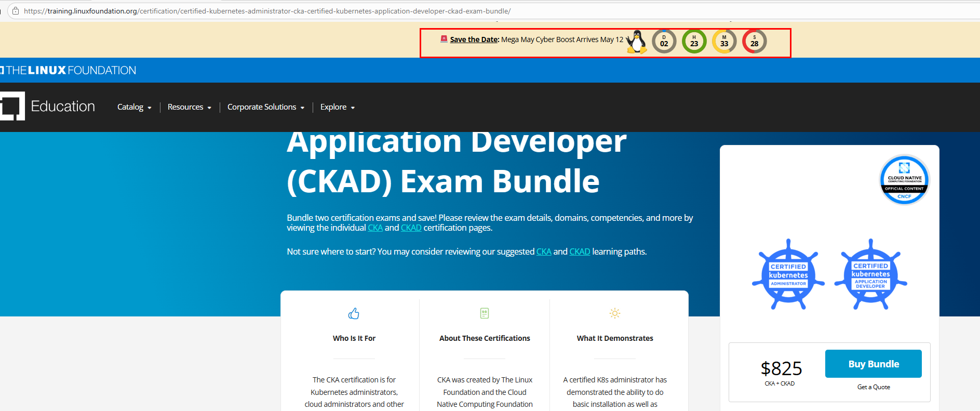This screenshot has width=980, height=411.
Task: Click the thumbs-up Who Is It For icon
Action: [x=354, y=313]
